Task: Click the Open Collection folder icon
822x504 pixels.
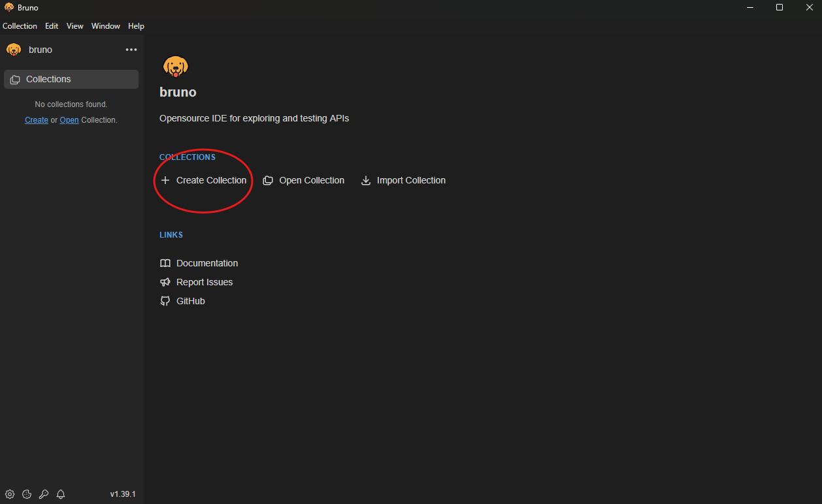Action: (268, 180)
